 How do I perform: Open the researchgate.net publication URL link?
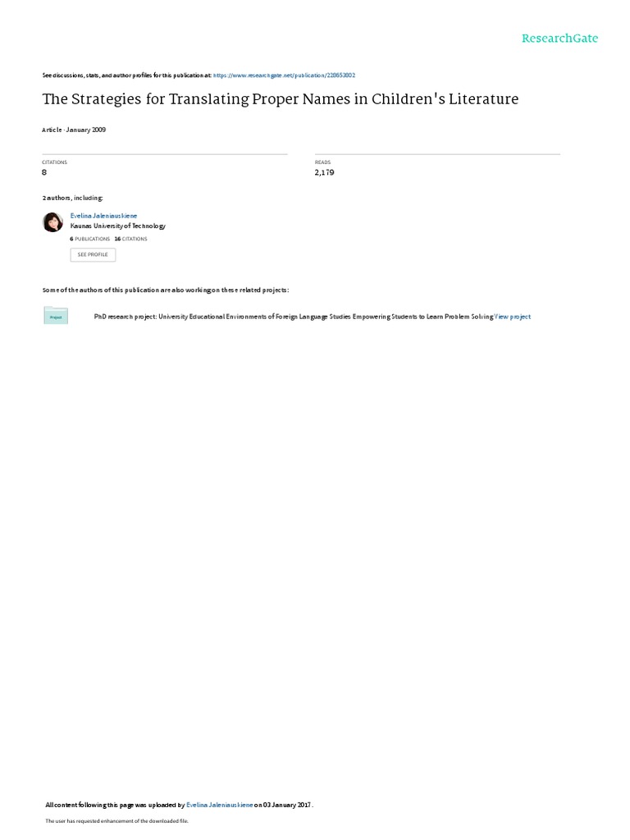coord(284,75)
